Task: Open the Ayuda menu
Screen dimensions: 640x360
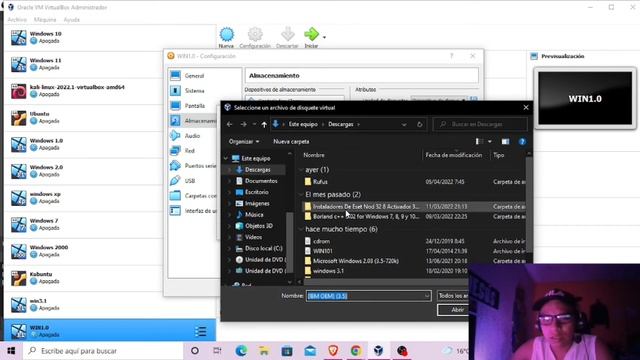Action: (71, 20)
